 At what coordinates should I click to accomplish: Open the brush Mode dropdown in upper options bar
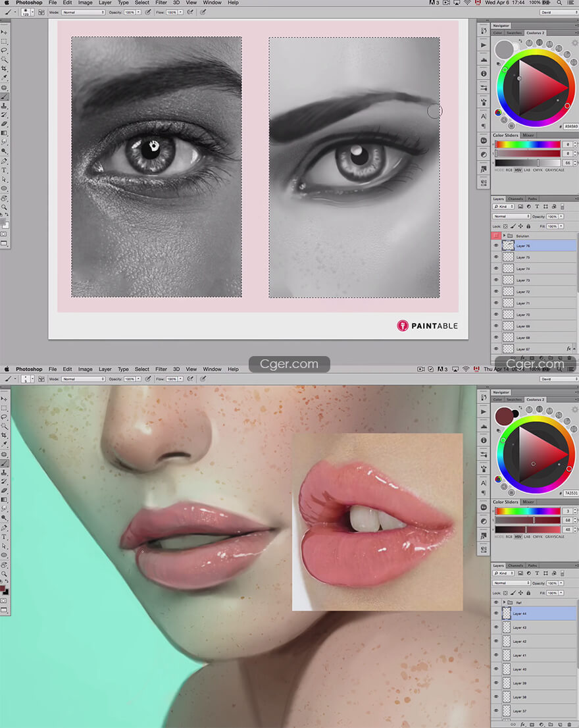[84, 13]
